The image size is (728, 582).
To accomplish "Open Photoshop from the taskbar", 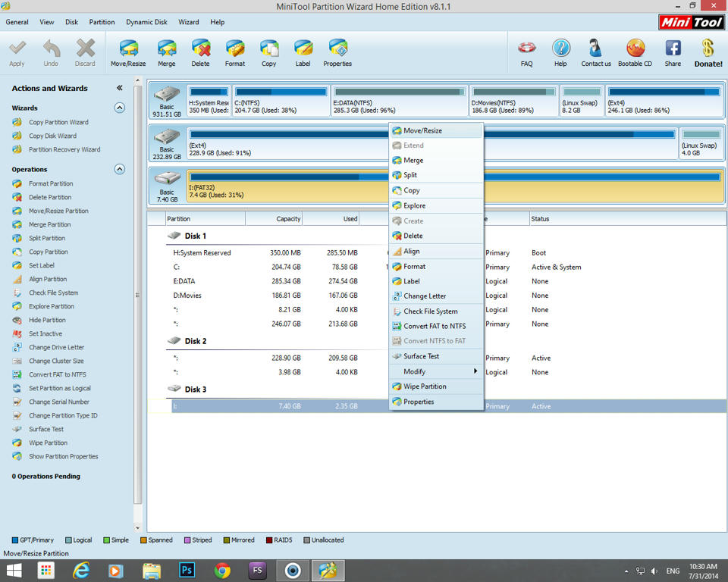I will (x=187, y=570).
